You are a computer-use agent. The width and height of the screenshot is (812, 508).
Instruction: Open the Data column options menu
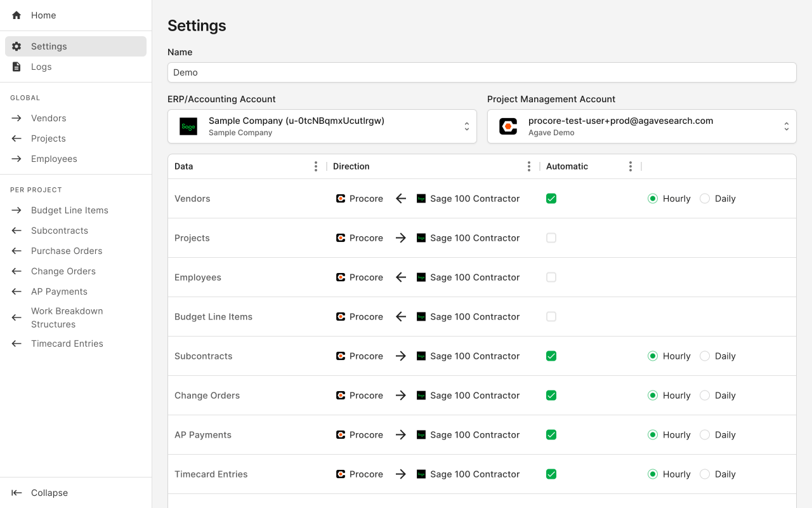tap(316, 166)
